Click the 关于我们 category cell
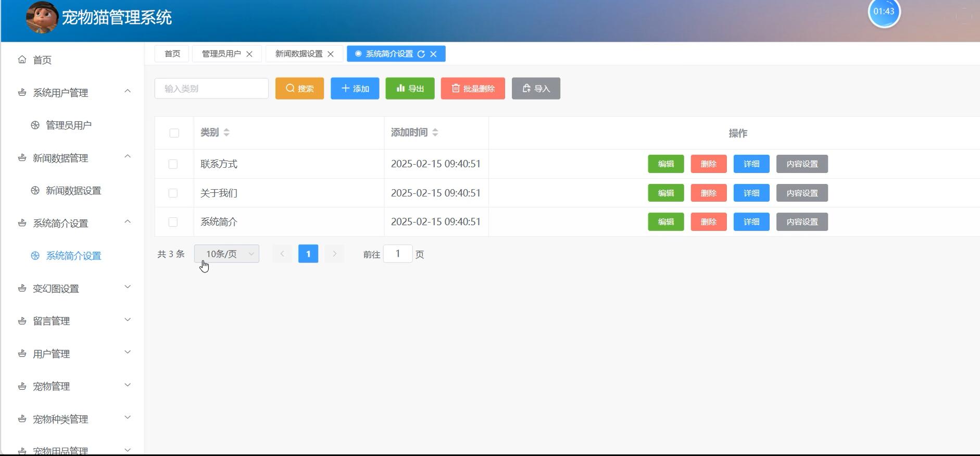 click(x=289, y=193)
